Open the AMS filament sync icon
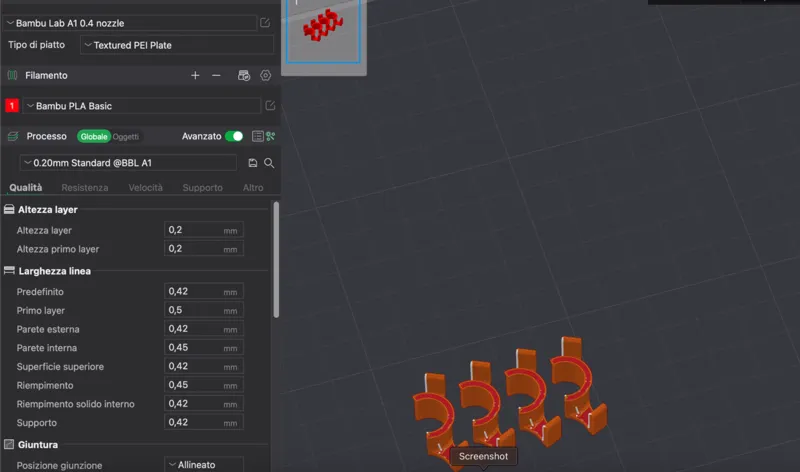800x472 pixels. 244,76
